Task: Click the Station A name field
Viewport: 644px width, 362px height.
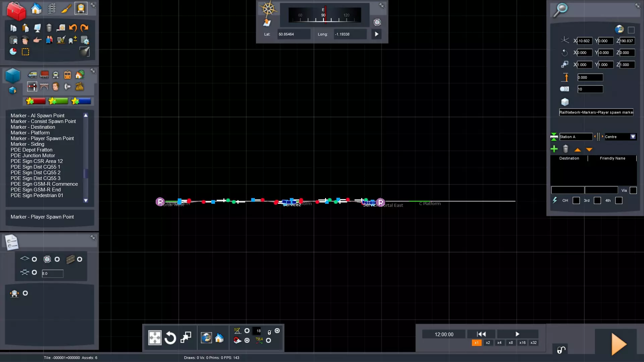Action: pyautogui.click(x=575, y=137)
